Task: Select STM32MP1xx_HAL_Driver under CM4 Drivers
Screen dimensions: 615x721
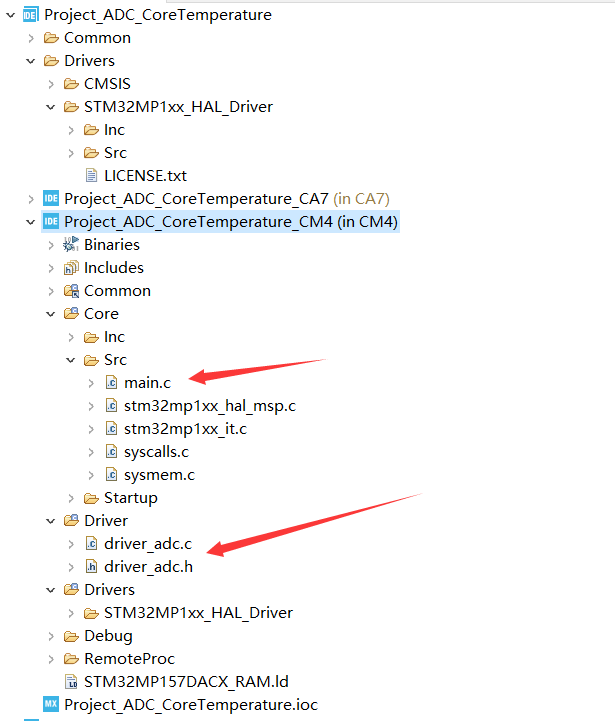Action: pyautogui.click(x=198, y=613)
